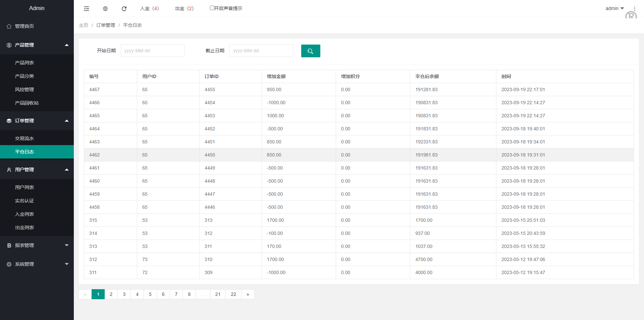Enable the 开启声音提示 checkbox
The height and width of the screenshot is (320, 644).
pyautogui.click(x=212, y=8)
